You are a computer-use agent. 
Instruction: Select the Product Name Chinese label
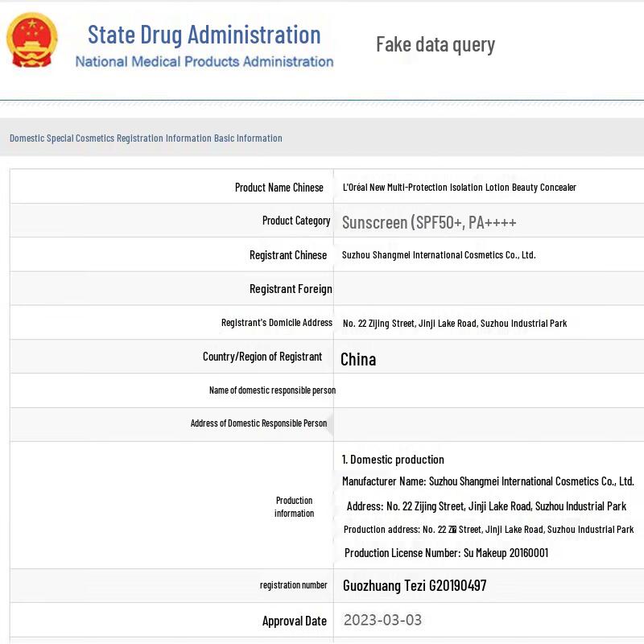click(279, 188)
